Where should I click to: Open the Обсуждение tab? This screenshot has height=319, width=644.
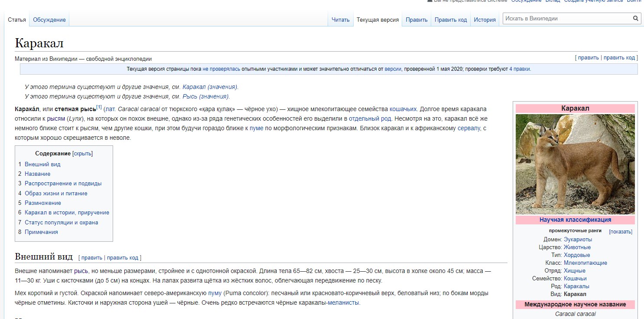[49, 20]
